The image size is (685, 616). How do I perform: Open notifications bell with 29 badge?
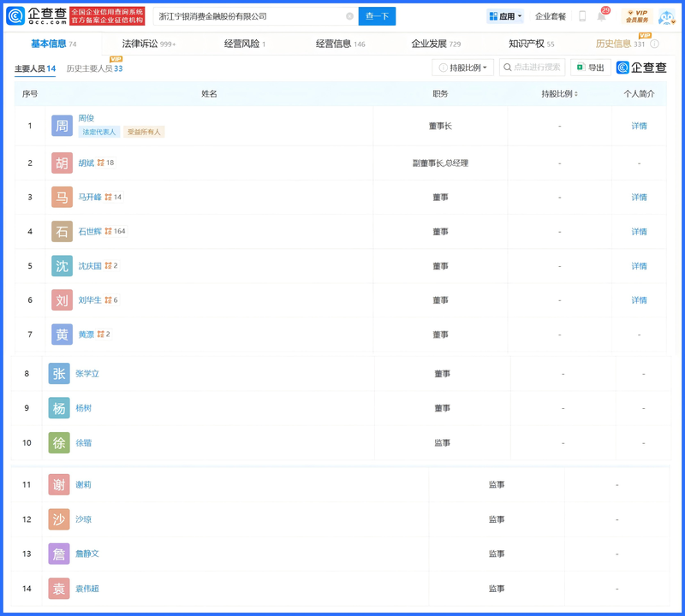pos(602,16)
